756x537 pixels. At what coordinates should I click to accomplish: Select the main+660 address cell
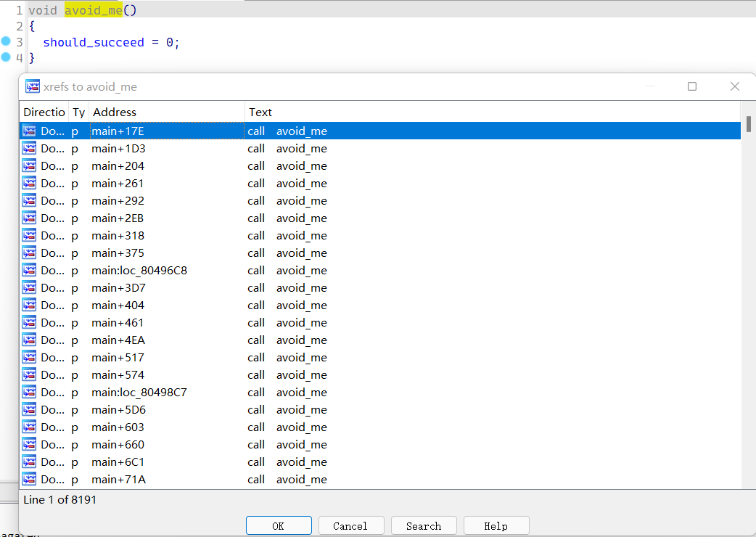[167, 444]
